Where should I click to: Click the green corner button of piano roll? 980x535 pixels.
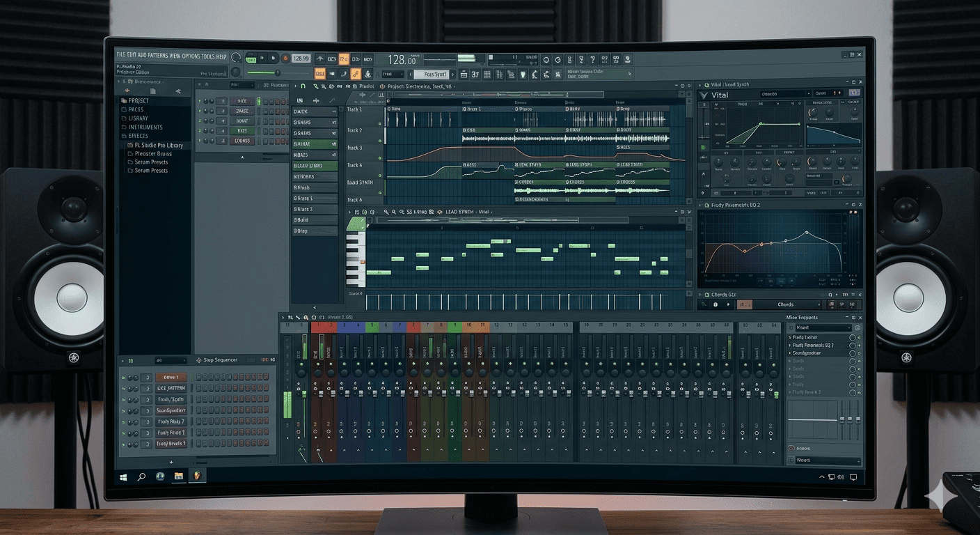click(356, 224)
